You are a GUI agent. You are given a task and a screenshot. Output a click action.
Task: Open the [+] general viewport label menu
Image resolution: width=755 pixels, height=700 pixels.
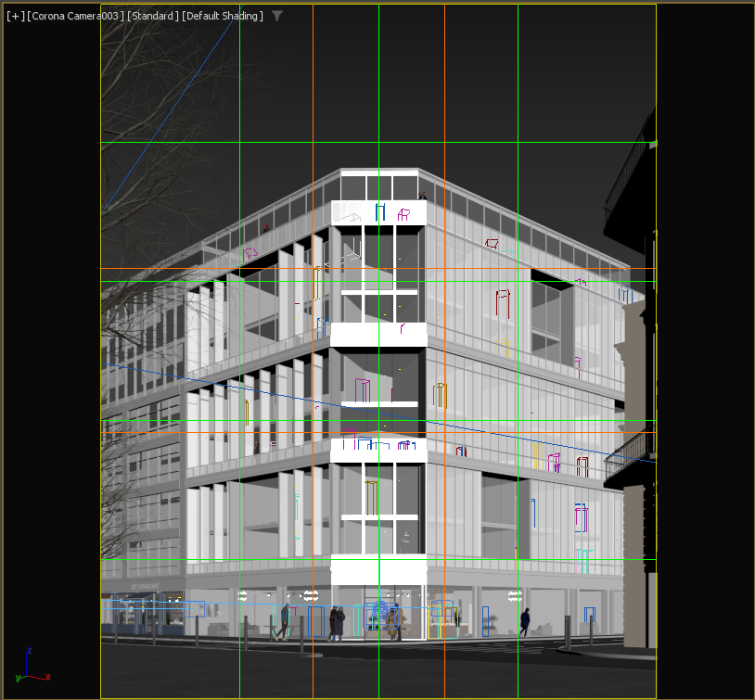[13, 16]
